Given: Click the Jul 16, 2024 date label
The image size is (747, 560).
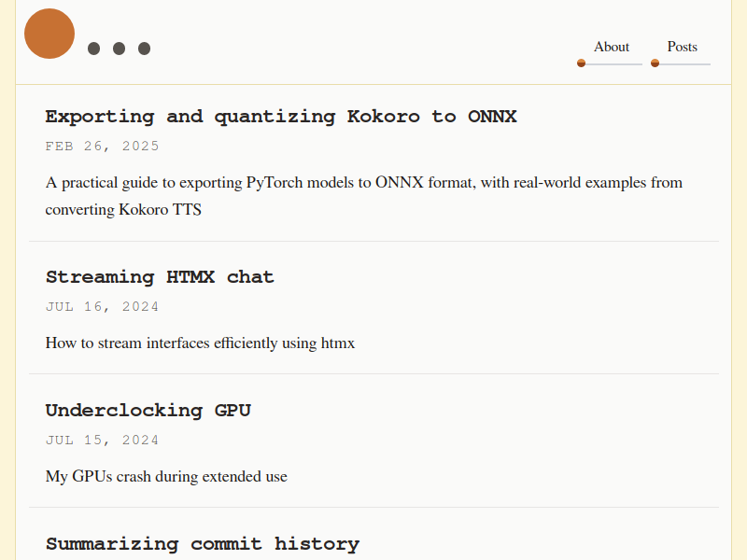Looking at the screenshot, I should click(x=102, y=306).
